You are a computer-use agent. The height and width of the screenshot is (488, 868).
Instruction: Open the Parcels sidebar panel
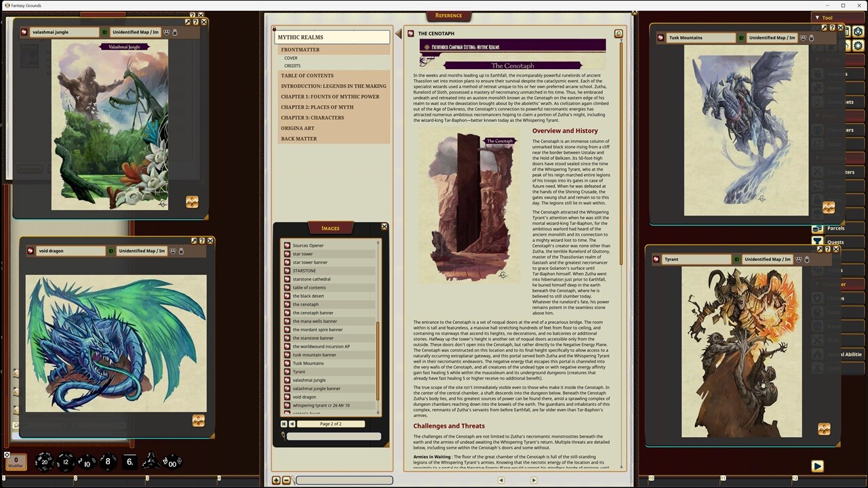tap(836, 228)
